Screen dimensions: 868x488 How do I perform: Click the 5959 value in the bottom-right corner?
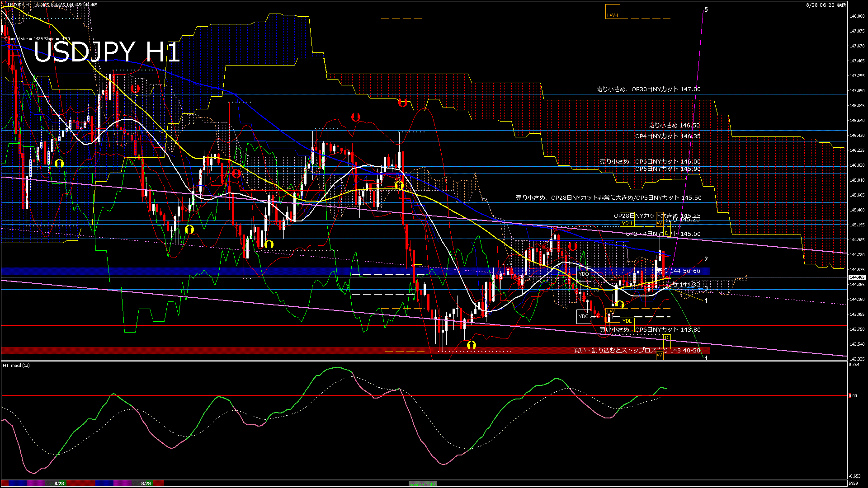(x=854, y=483)
